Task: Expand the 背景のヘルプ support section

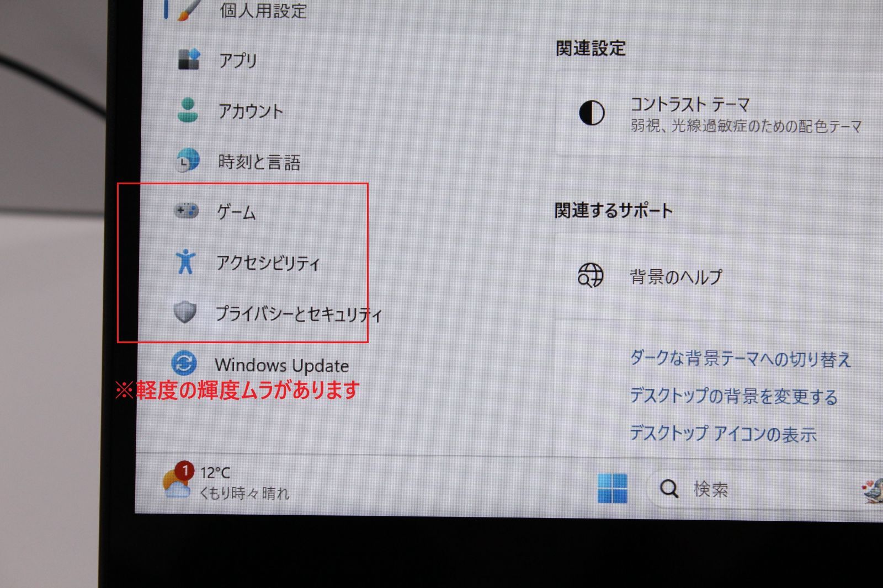Action: (x=719, y=275)
